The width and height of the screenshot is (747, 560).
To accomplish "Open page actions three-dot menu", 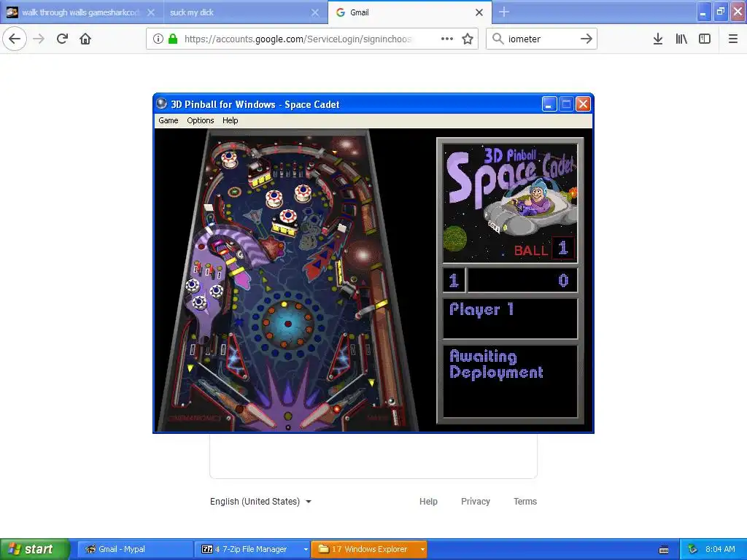I will [x=447, y=39].
